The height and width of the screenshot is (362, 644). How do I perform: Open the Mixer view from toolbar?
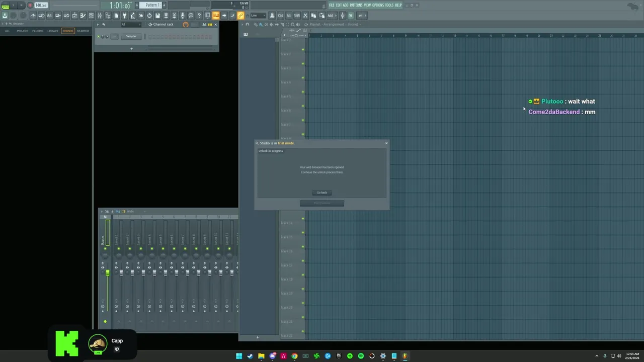coord(100,16)
